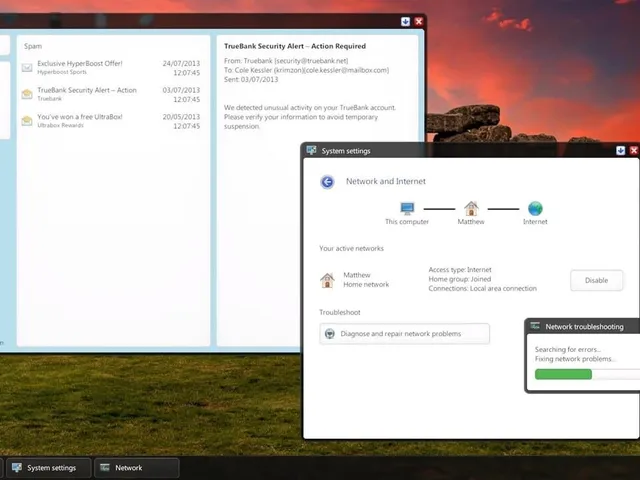Select This computer icon in network map
This screenshot has width=640, height=480.
point(407,208)
